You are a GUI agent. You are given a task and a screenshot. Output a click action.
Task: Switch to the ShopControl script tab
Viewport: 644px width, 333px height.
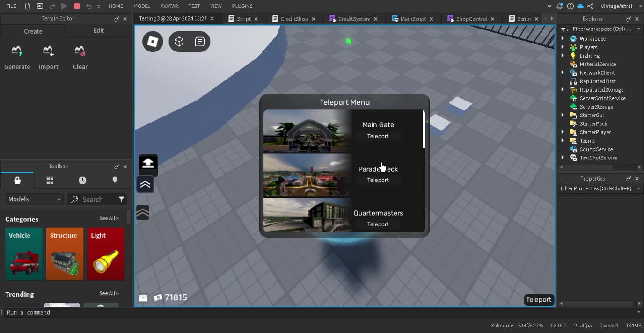(471, 19)
